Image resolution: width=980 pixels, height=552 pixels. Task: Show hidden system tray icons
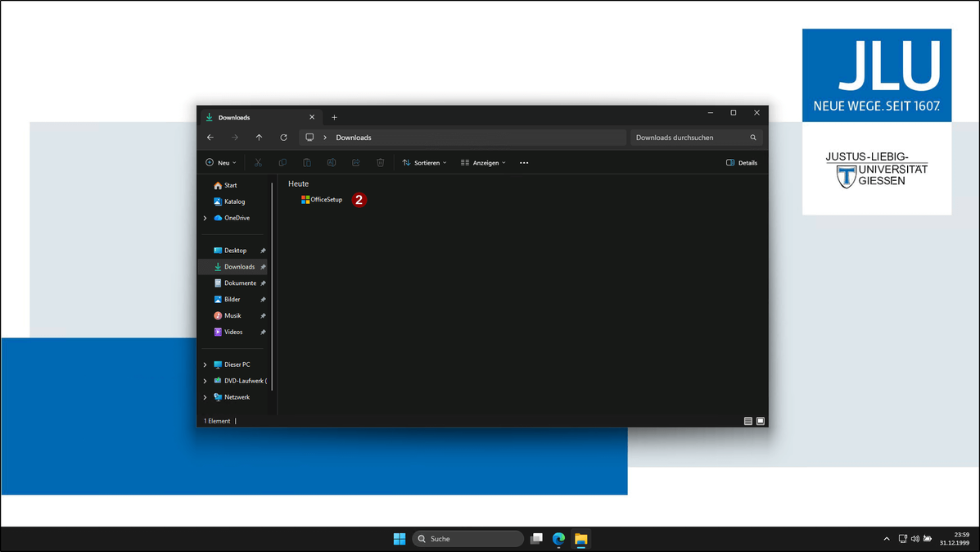[886, 539]
